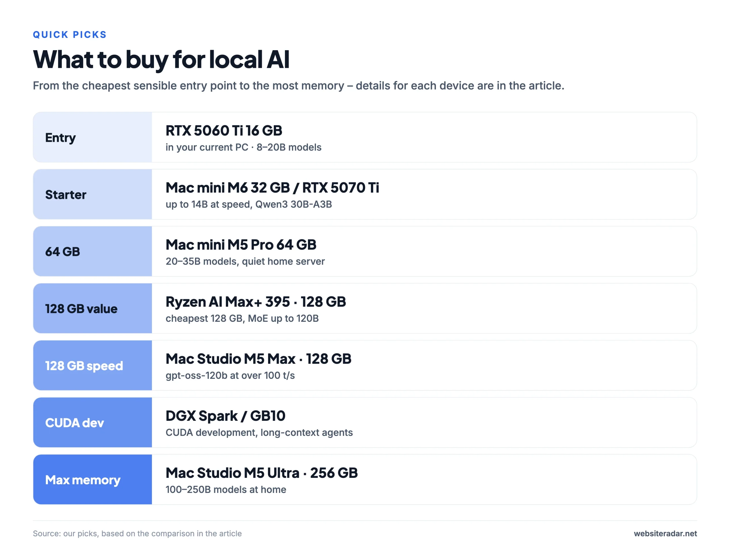Select the Starter tier label
Image resolution: width=730 pixels, height=560 pixels.
pos(66,195)
